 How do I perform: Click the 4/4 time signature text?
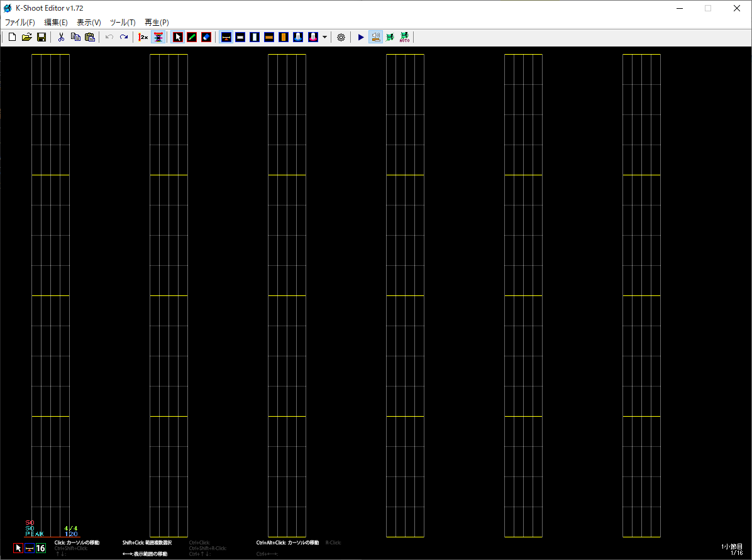[x=70, y=529]
